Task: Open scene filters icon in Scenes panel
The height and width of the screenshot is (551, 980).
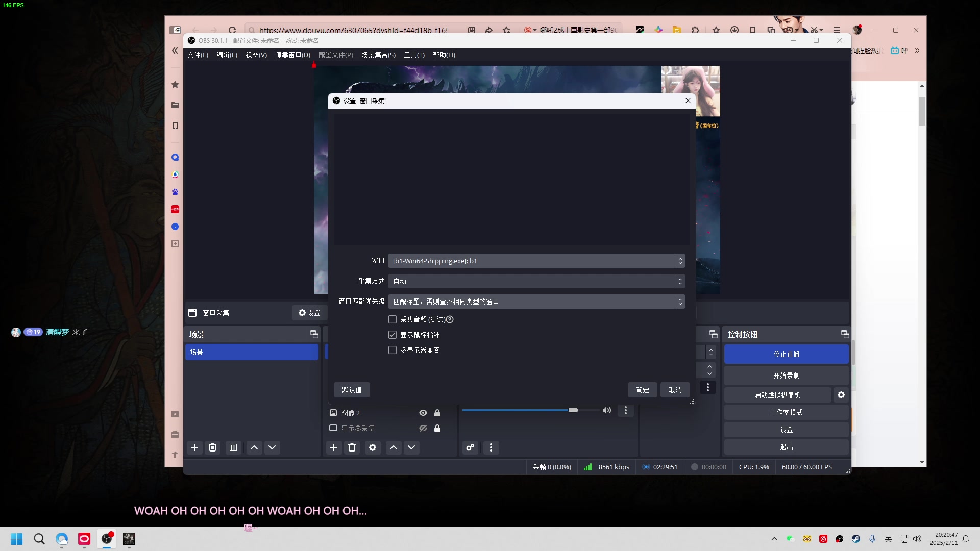Action: click(233, 447)
